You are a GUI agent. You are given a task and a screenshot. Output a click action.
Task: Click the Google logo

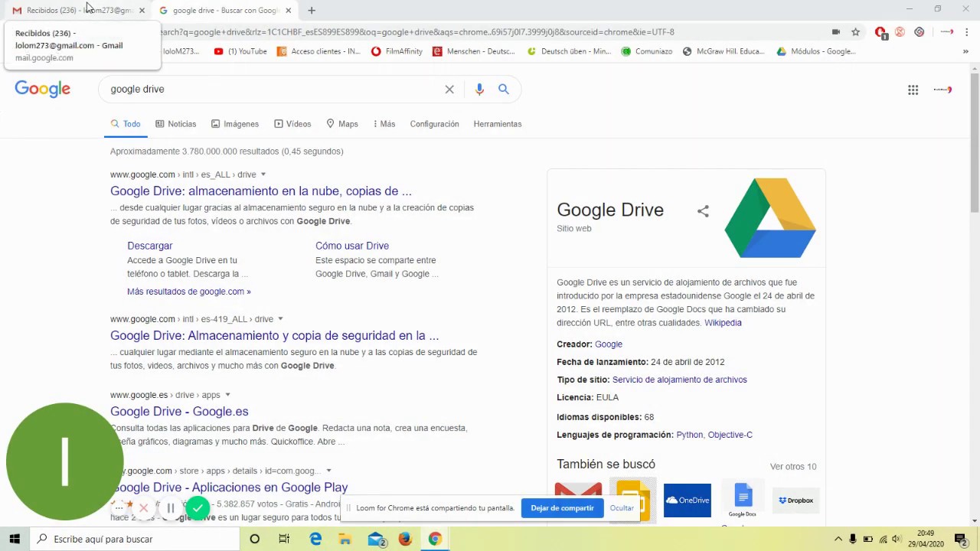point(43,90)
